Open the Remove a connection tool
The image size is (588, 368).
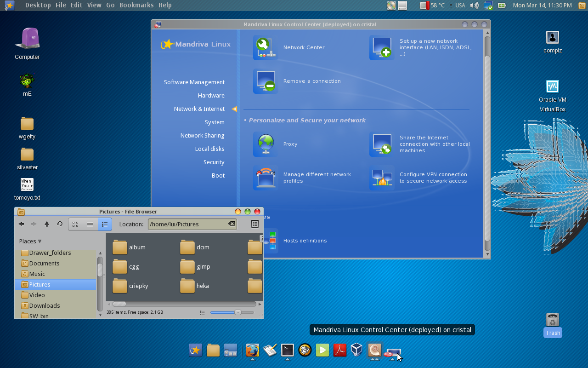pos(297,81)
